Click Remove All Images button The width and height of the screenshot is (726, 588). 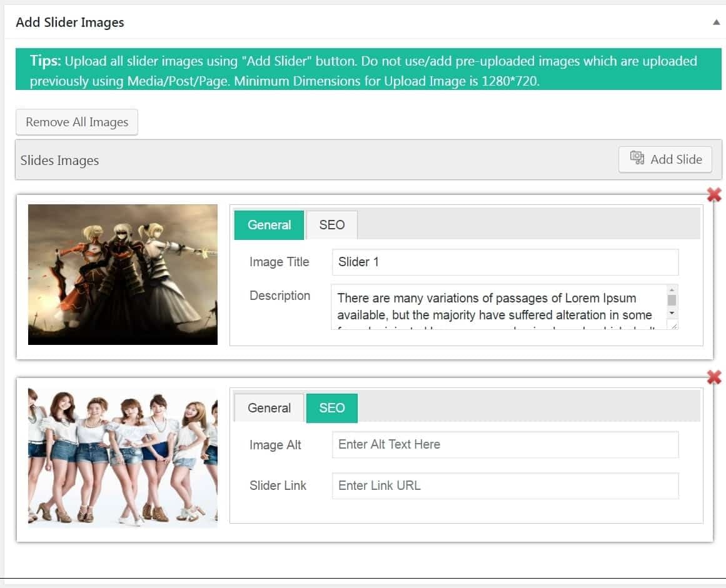tap(77, 122)
